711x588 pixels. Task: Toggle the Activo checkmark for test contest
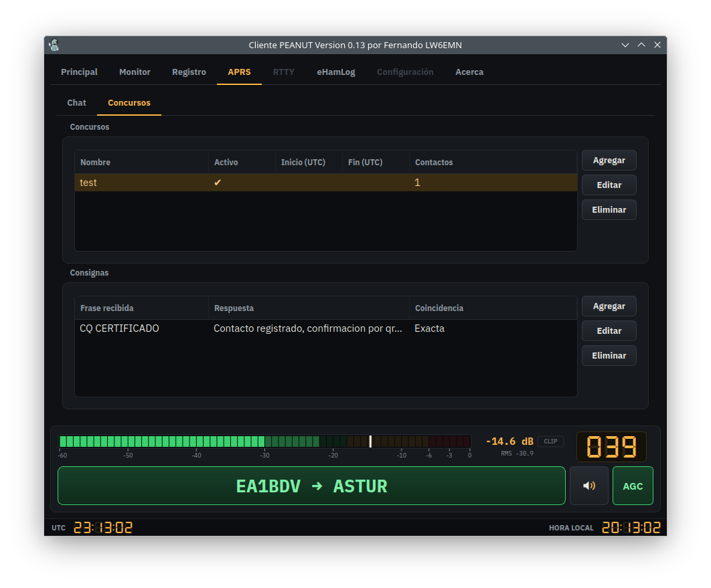218,183
